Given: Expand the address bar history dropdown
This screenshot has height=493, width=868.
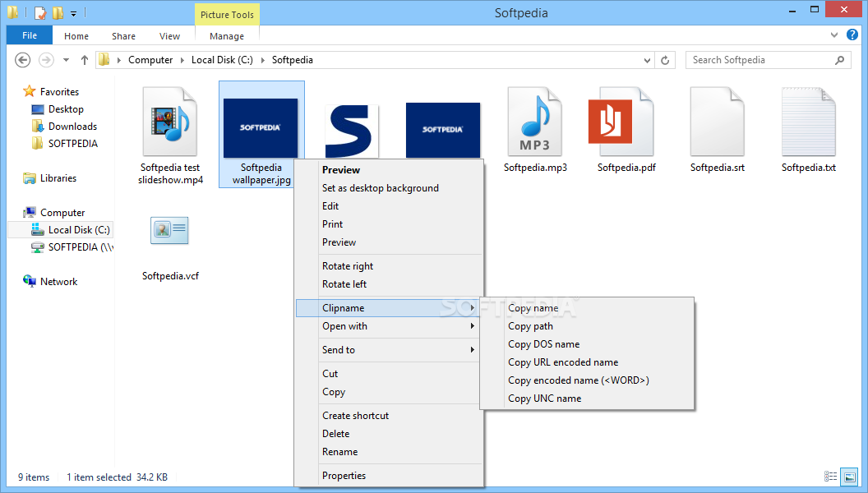Looking at the screenshot, I should pyautogui.click(x=647, y=60).
